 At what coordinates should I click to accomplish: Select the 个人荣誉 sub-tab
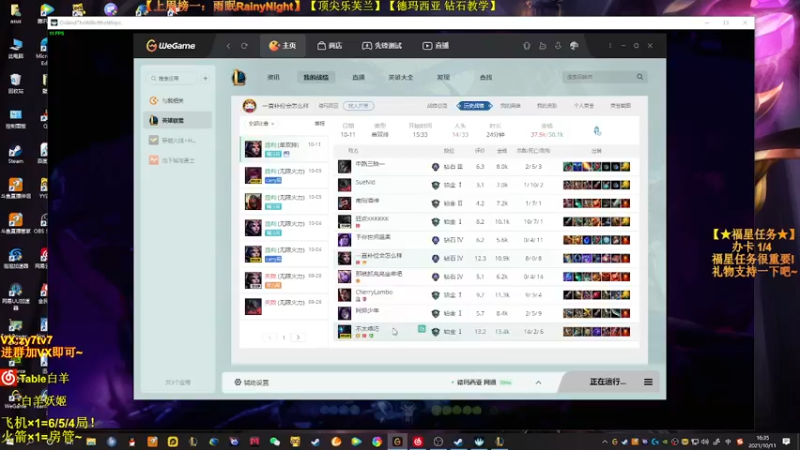[x=584, y=106]
